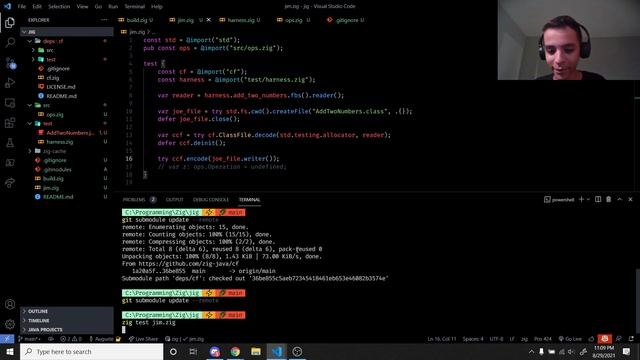This screenshot has width=640, height=360.
Task: Click the main branch status bar item
Action: (x=29, y=339)
